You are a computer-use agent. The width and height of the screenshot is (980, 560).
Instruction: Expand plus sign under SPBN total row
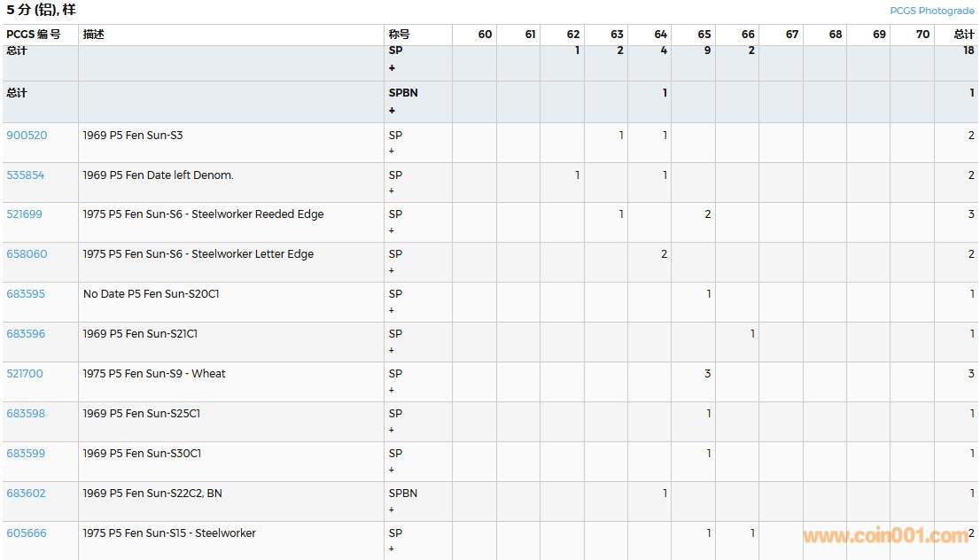click(392, 111)
